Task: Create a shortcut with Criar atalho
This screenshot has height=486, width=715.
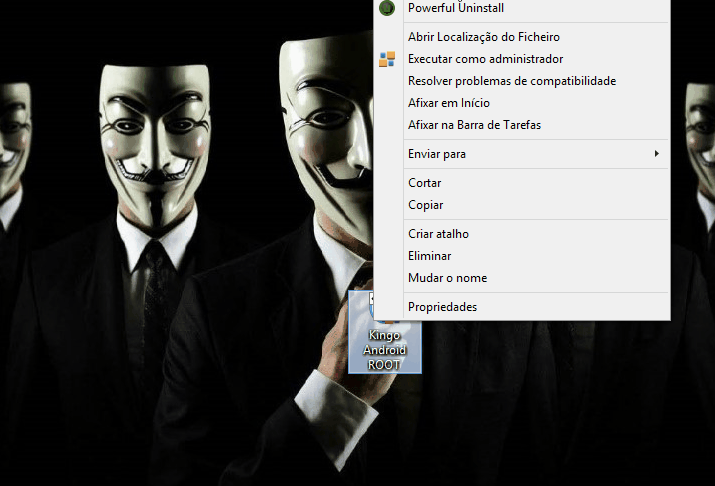Action: (438, 234)
